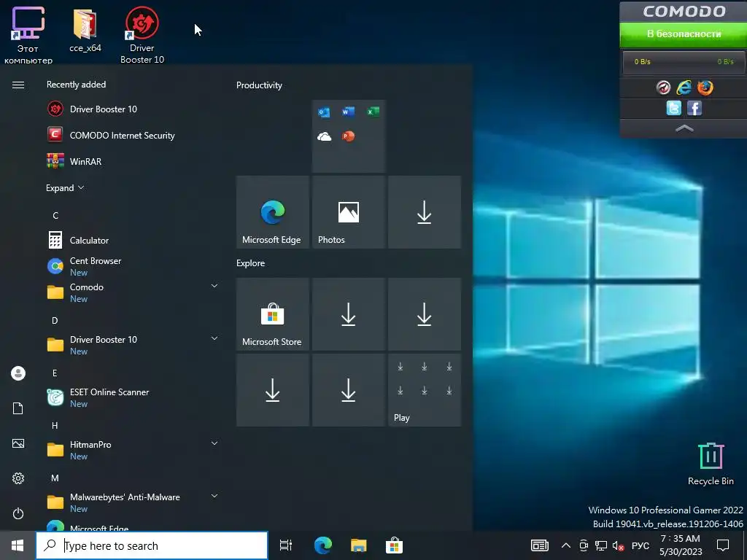Click Comodo Dragon icon in widget
Screen dimensions: 747x560
pyautogui.click(x=663, y=87)
